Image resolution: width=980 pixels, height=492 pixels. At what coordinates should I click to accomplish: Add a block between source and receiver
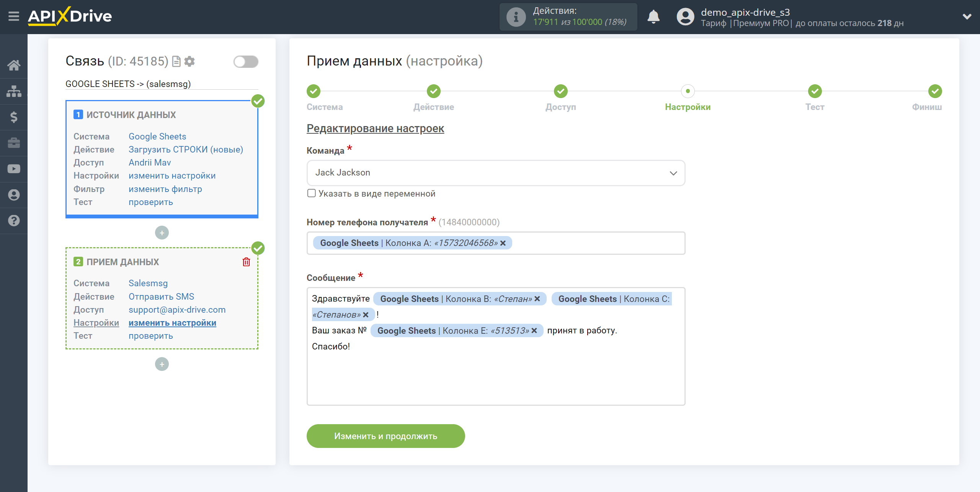(162, 233)
